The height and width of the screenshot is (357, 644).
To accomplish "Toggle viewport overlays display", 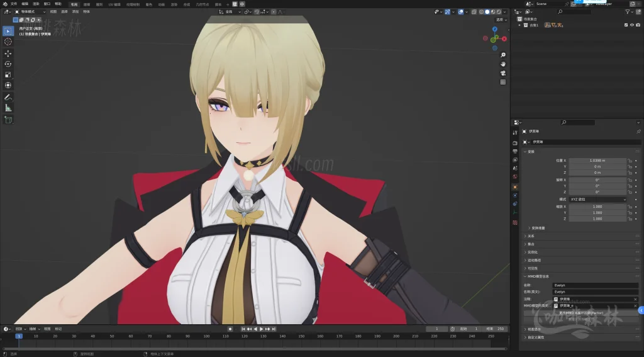I will (460, 12).
